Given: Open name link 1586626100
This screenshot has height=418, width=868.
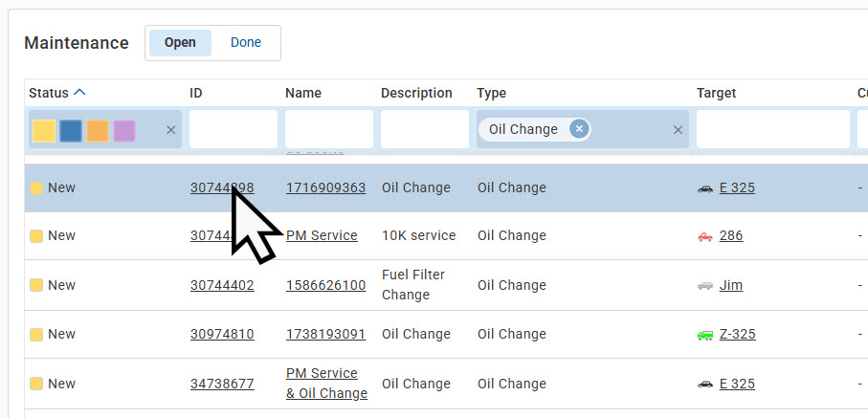Looking at the screenshot, I should click(x=325, y=285).
